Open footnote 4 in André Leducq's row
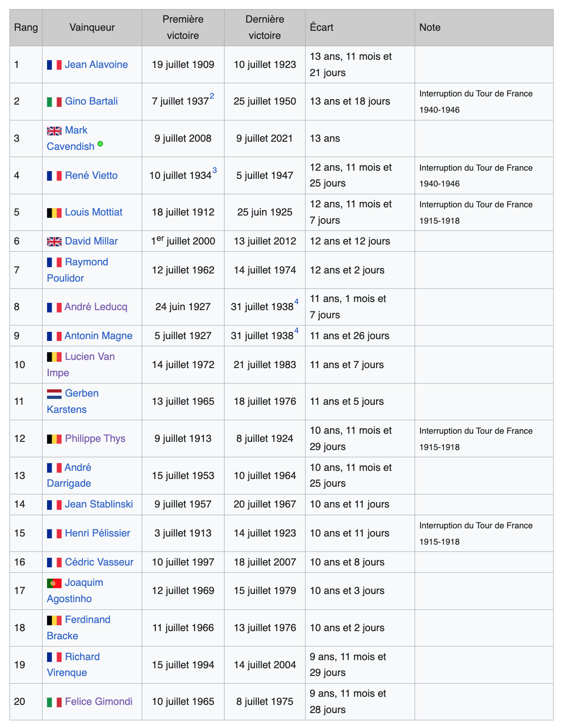Viewport: 564px width, 728px height. click(296, 302)
